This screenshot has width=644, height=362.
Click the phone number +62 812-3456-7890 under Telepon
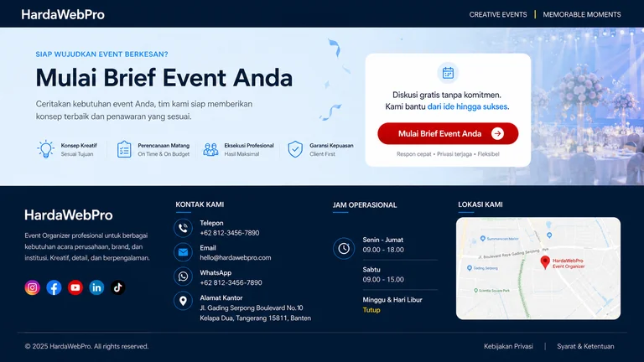(x=230, y=233)
